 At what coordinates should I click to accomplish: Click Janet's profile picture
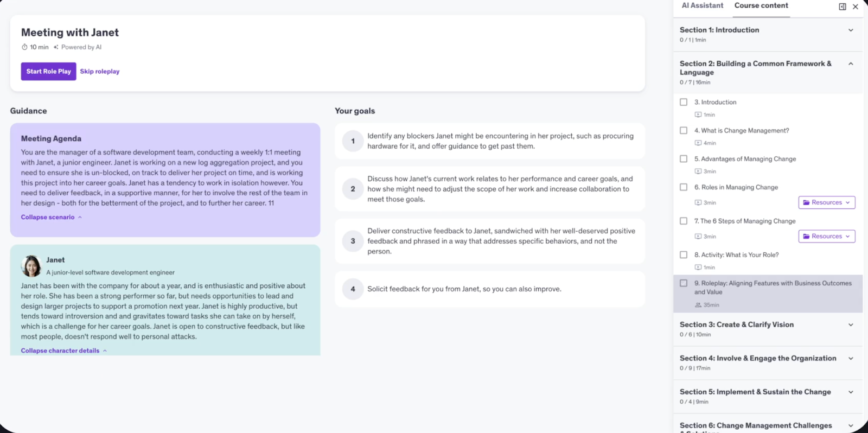31,265
